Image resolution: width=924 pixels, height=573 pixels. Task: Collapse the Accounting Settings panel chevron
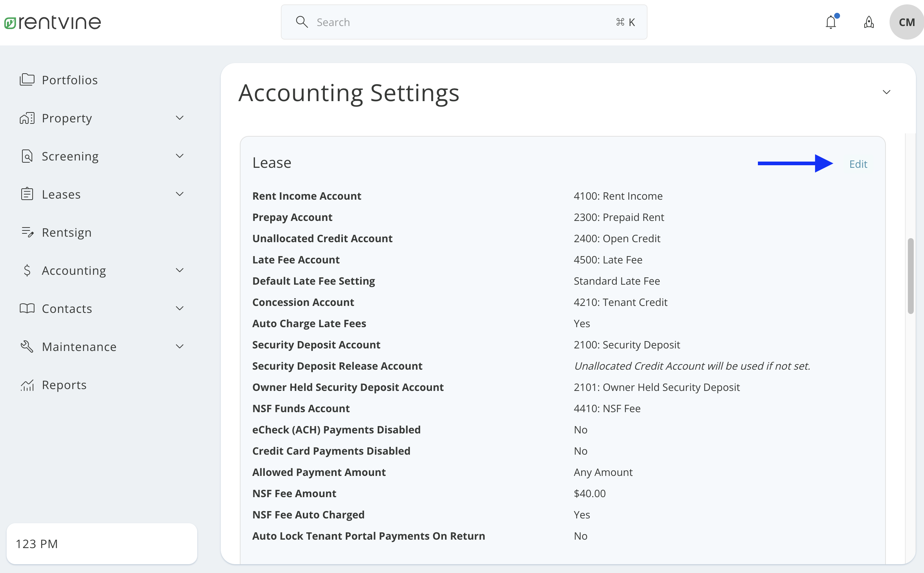[x=887, y=91]
